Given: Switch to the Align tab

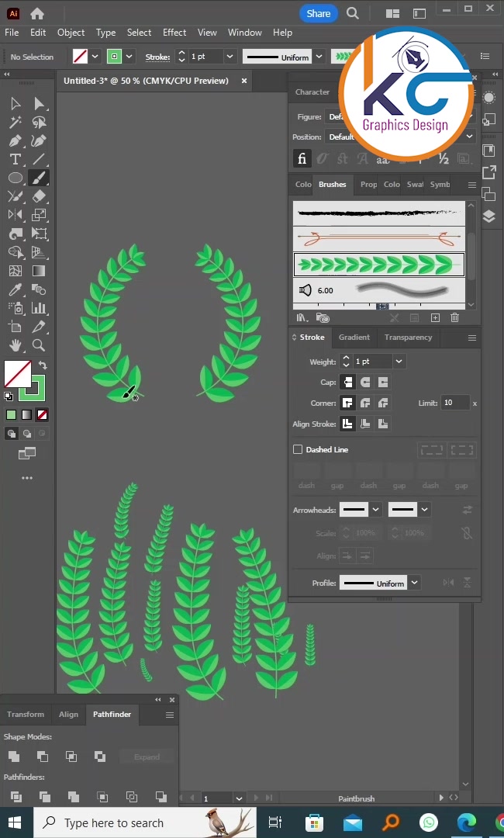Looking at the screenshot, I should coord(68,715).
